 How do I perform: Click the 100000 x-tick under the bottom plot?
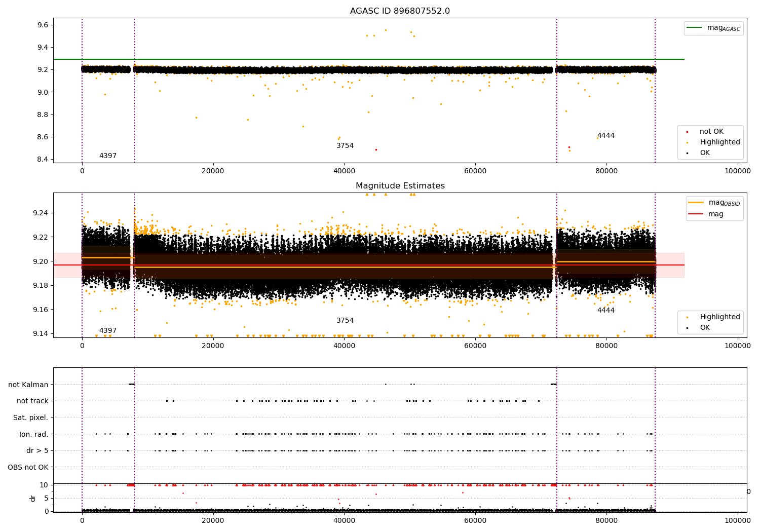pyautogui.click(x=738, y=520)
